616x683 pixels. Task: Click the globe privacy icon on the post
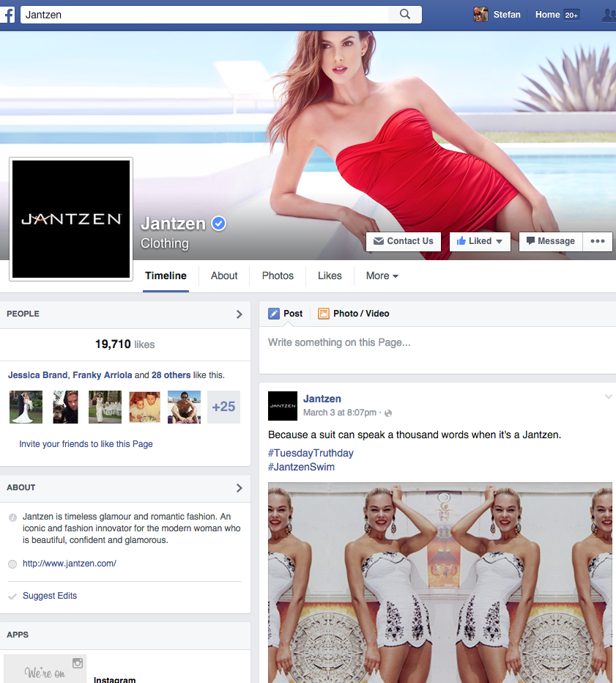pyautogui.click(x=388, y=413)
